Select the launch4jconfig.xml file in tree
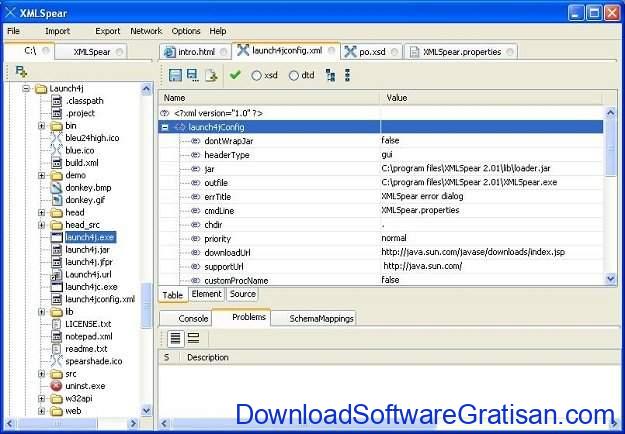 pyautogui.click(x=100, y=299)
